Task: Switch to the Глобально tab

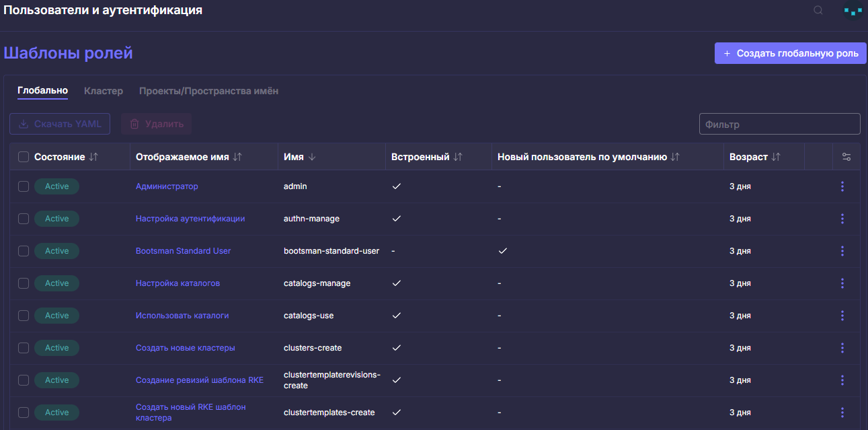Action: [42, 91]
